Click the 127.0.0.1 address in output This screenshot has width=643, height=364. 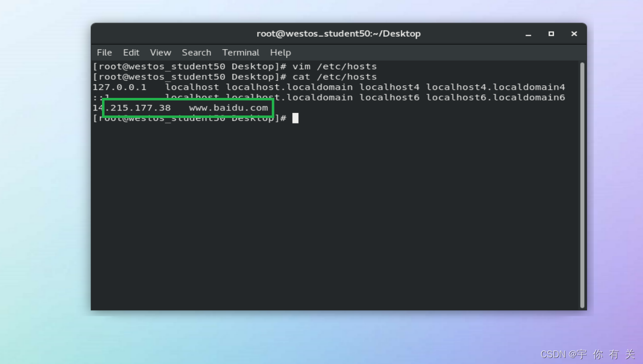[x=120, y=87]
